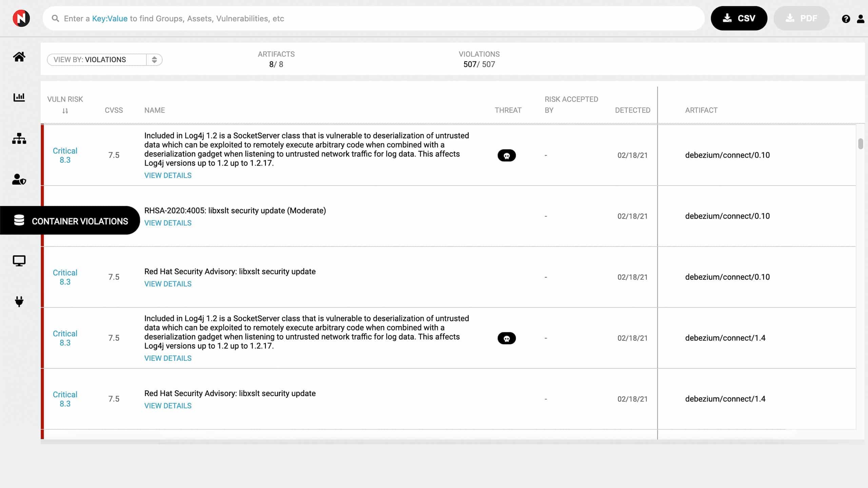
Task: Click artifact debezium/connect/0.10 in RHSA row
Action: (x=727, y=216)
